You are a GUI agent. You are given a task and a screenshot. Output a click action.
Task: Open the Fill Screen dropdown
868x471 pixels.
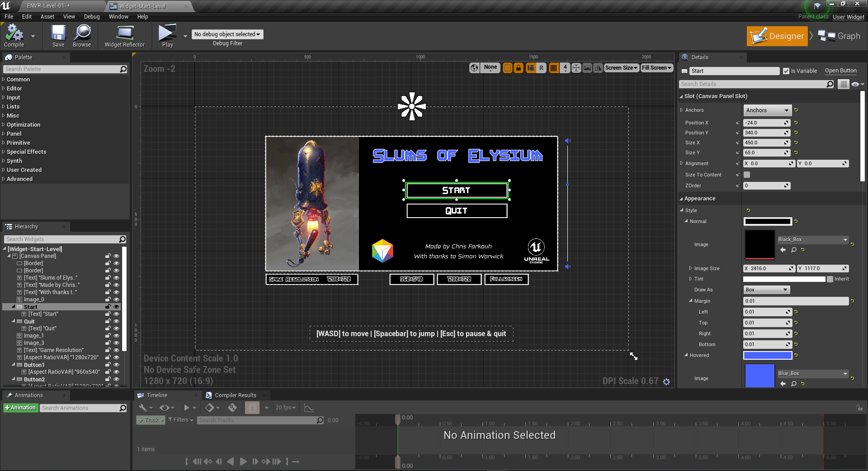tap(657, 68)
